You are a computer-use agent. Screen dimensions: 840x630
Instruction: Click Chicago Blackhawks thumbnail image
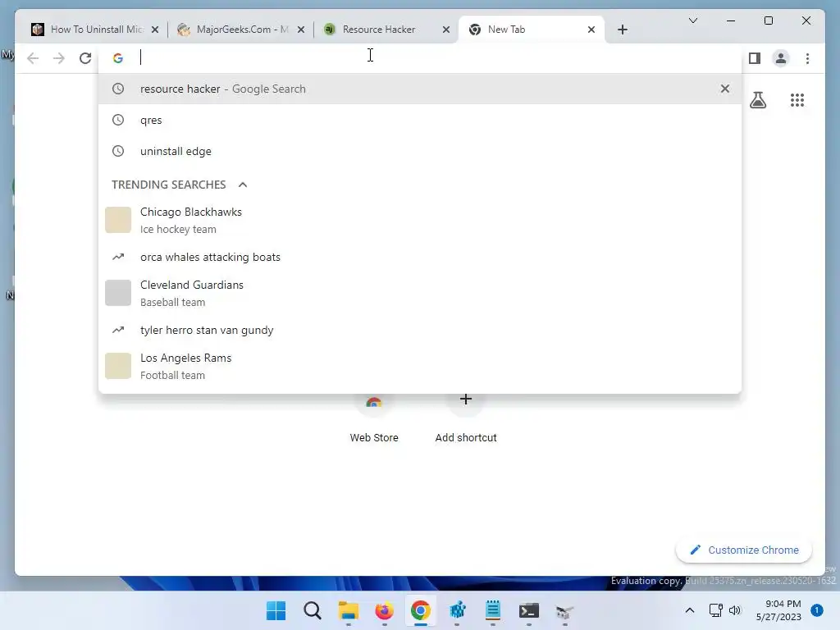(x=118, y=220)
